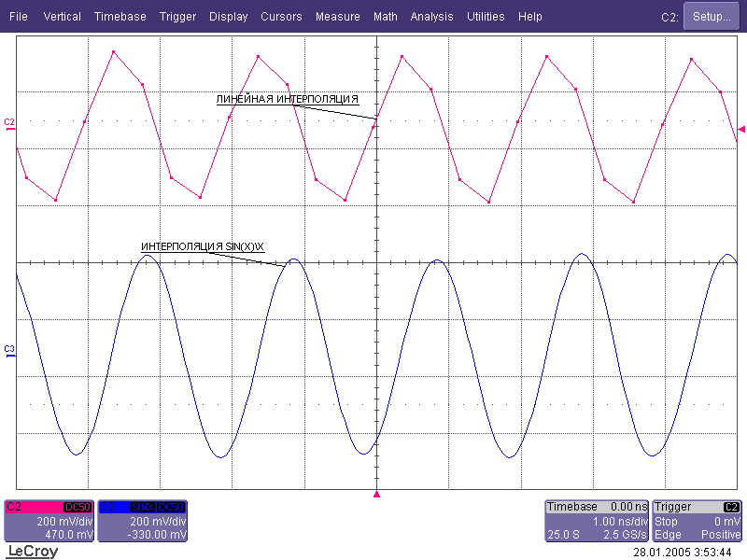747x560 pixels.
Task: Click the ЛИНЕЙНАЯ ИНТЕРПОЛЯЦИЯ trace label
Action: click(287, 99)
